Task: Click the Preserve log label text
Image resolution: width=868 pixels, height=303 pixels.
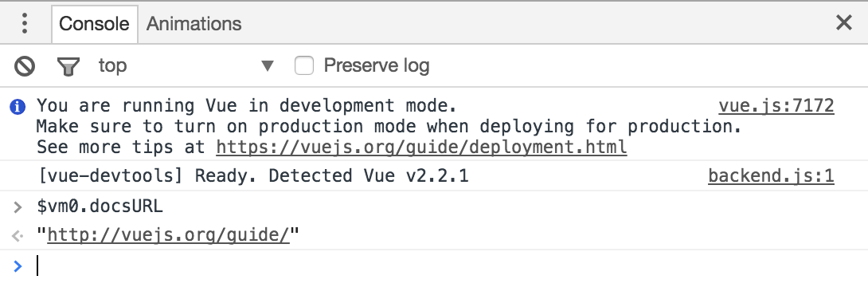Action: point(377,66)
